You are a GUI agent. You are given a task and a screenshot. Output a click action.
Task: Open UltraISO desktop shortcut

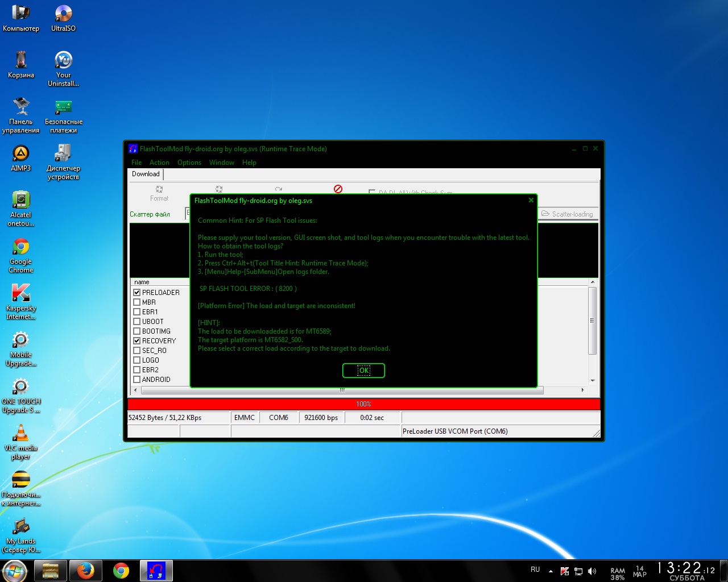click(63, 18)
